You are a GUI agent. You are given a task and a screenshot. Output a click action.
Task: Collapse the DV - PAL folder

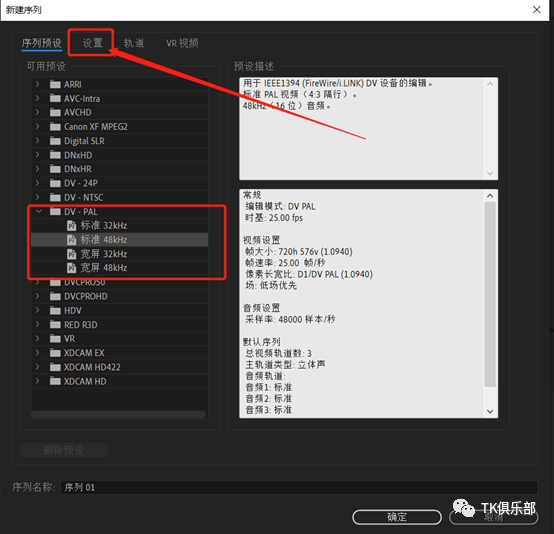point(39,211)
